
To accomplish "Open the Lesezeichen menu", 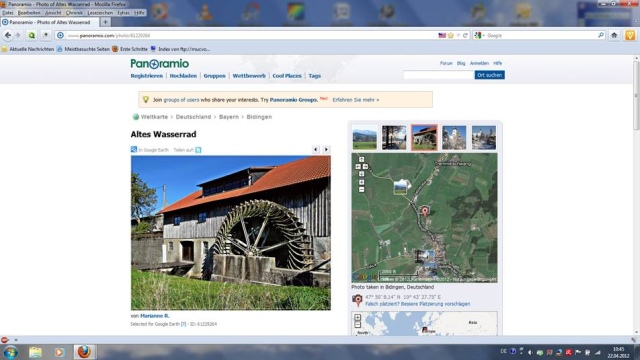I will (x=100, y=13).
